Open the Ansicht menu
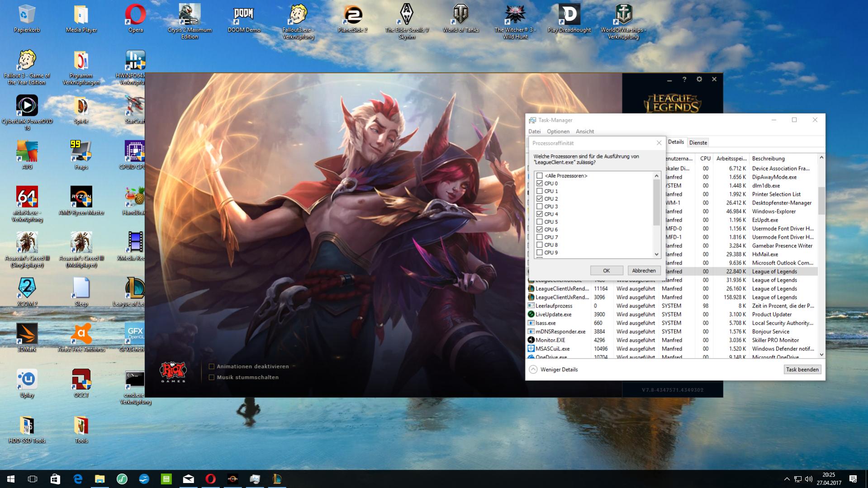The width and height of the screenshot is (868, 488). pos(585,131)
